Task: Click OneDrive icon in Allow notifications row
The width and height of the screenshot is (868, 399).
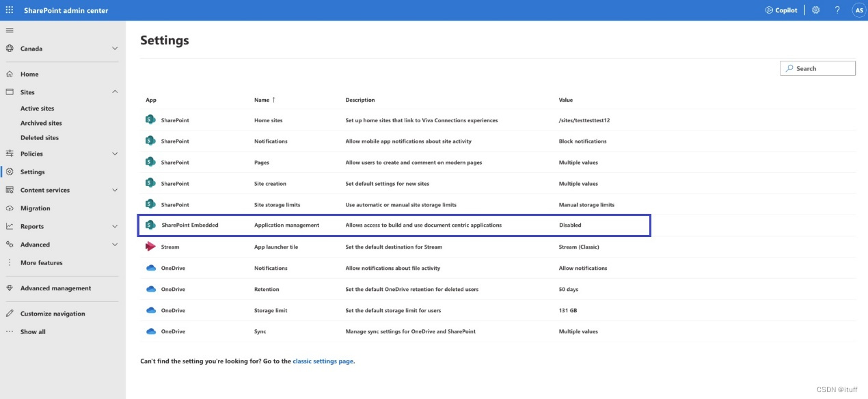Action: click(151, 268)
